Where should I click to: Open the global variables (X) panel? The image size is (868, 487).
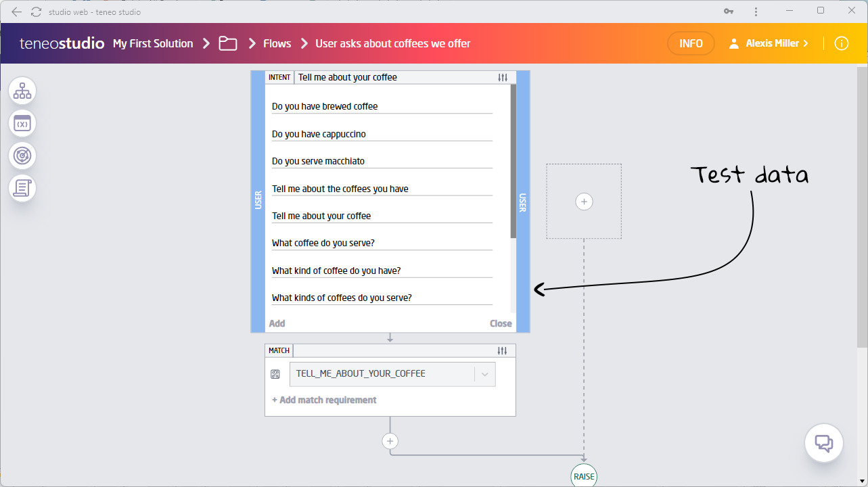(22, 123)
